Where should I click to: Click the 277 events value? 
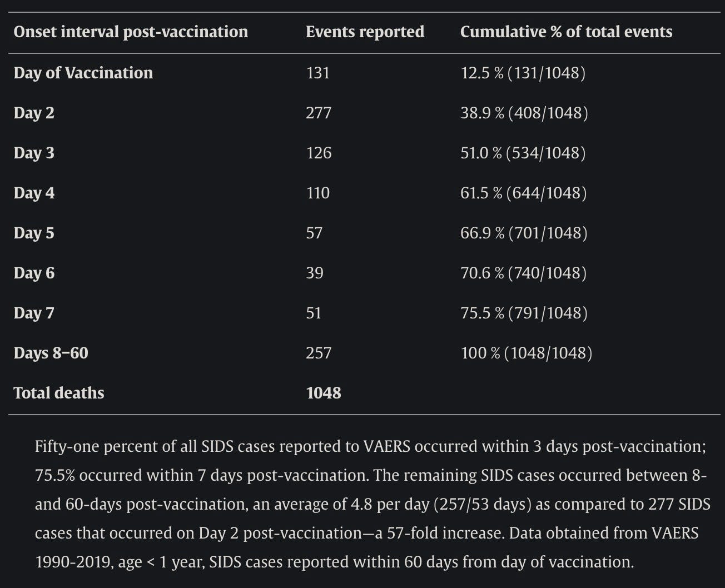click(318, 113)
